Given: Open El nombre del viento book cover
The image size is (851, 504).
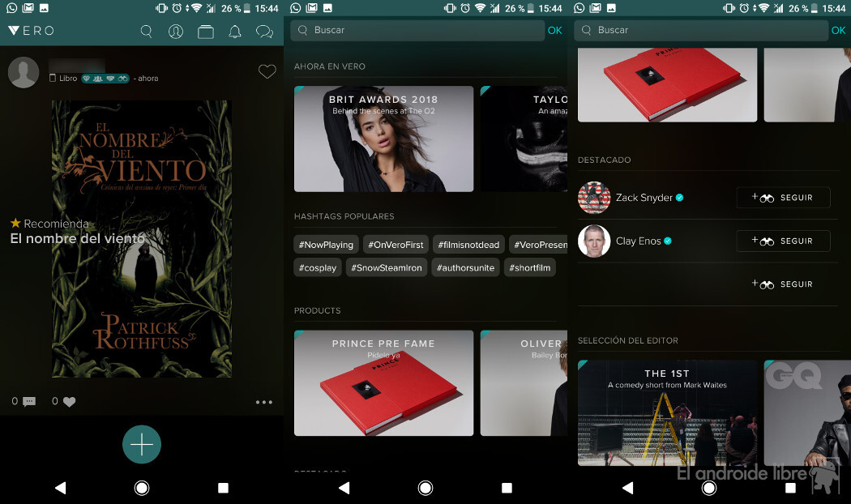Looking at the screenshot, I should (x=142, y=239).
